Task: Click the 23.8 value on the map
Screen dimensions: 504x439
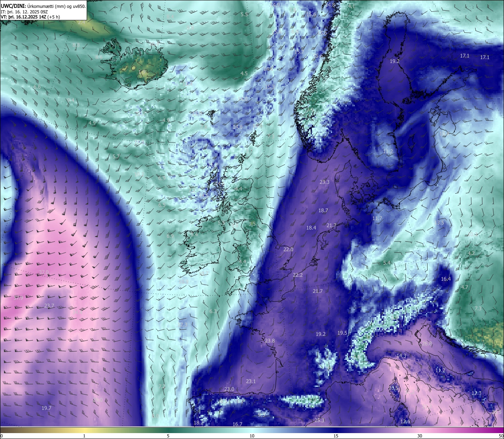Action: [x=270, y=341]
